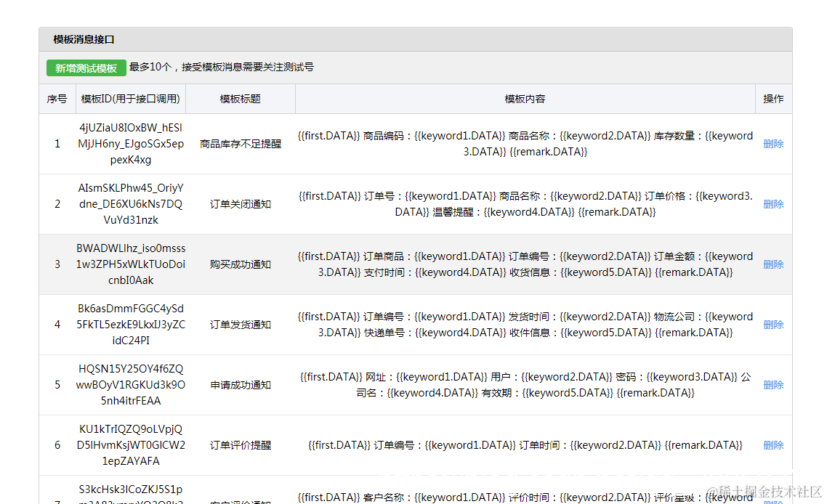Viewport: 827px width, 504px height.
Task: Click template content containing 快递单号
Action: [525, 325]
